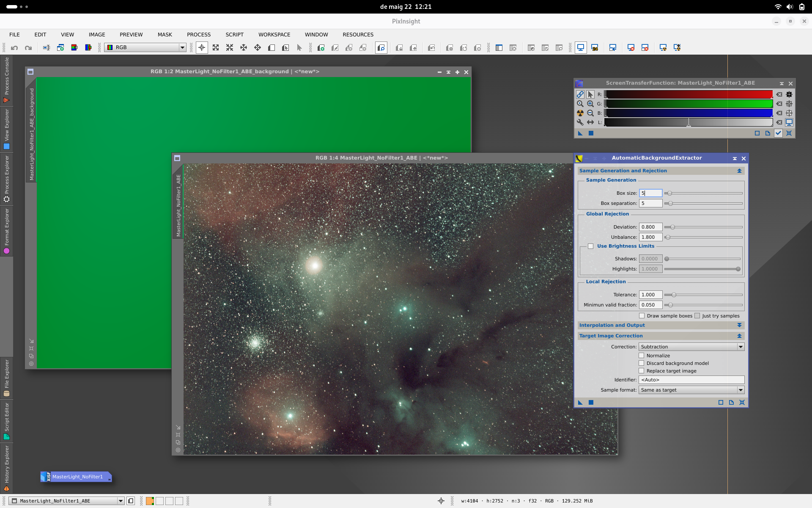Viewport: 812px width, 508px height.
Task: Click the Apply square in ScreenTransferFunction
Action: coord(591,133)
